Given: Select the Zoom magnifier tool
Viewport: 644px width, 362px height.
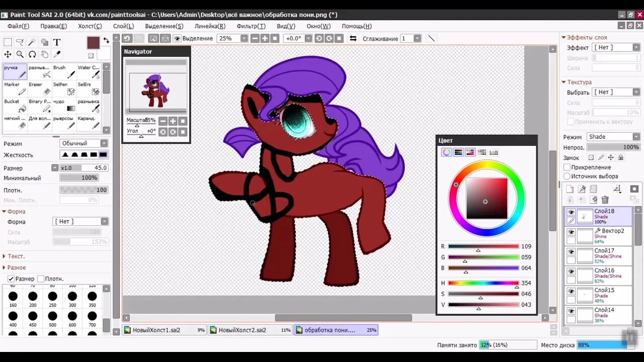Looking at the screenshot, I should tap(20, 54).
